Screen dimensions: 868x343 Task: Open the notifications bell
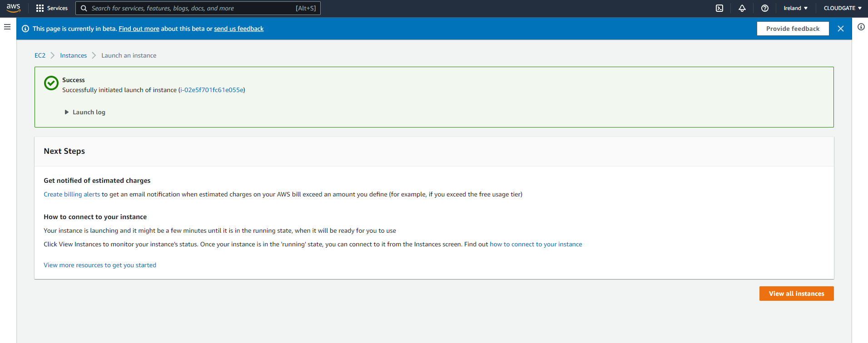(742, 8)
